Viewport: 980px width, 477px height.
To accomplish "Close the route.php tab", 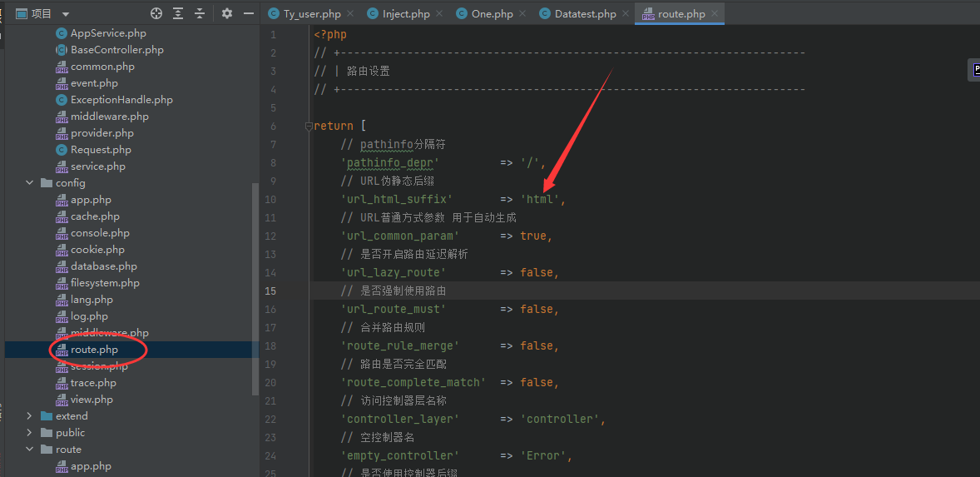I will 715,14.
